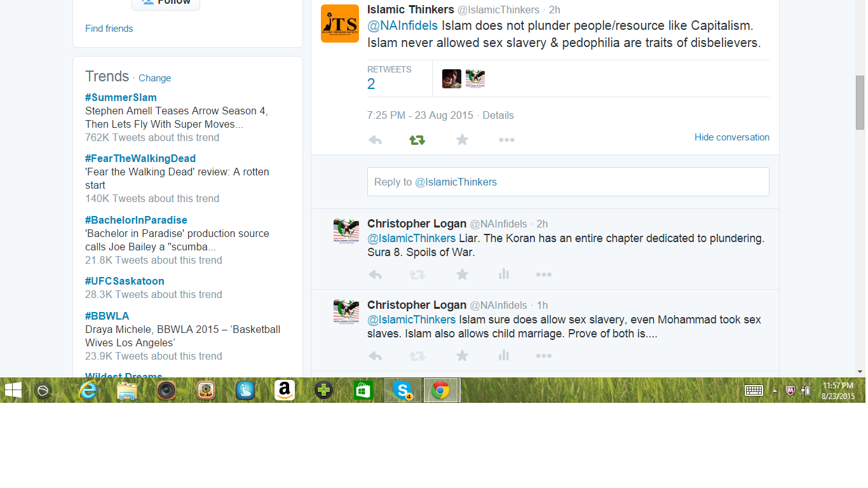This screenshot has width=868, height=488.
Task: View analytics for the 'Spoils of War' reply
Action: pos(504,274)
